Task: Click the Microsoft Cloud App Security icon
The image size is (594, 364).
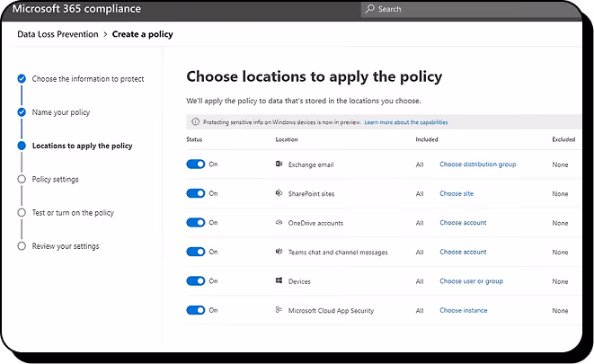Action: [x=279, y=310]
